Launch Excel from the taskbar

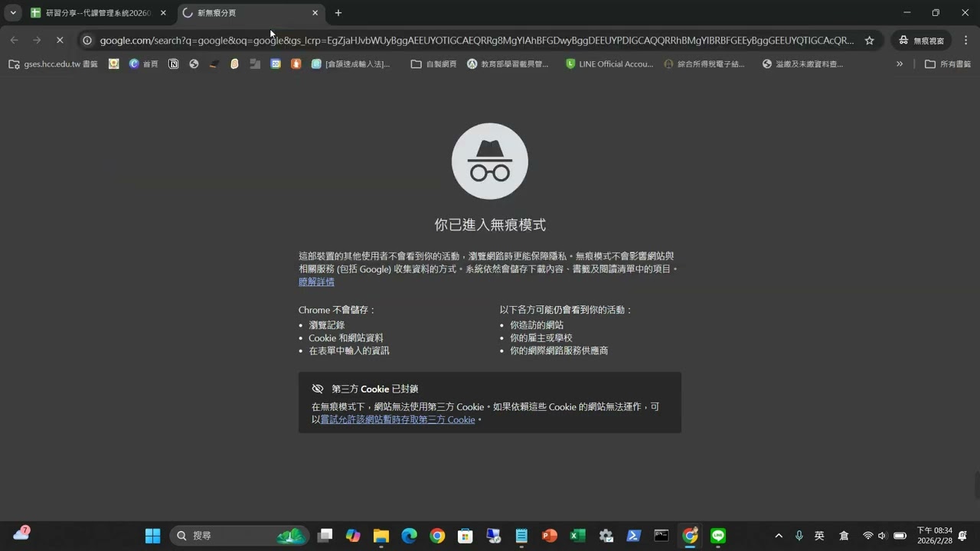pyautogui.click(x=578, y=536)
